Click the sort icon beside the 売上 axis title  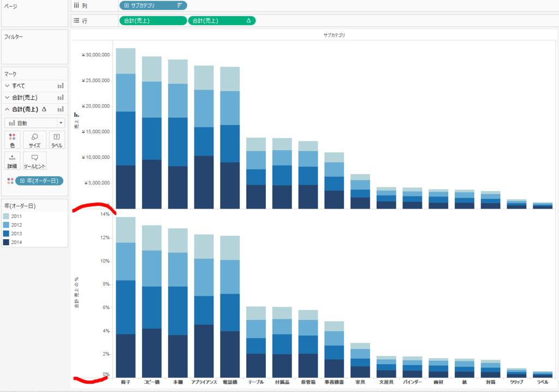pyautogui.click(x=76, y=115)
